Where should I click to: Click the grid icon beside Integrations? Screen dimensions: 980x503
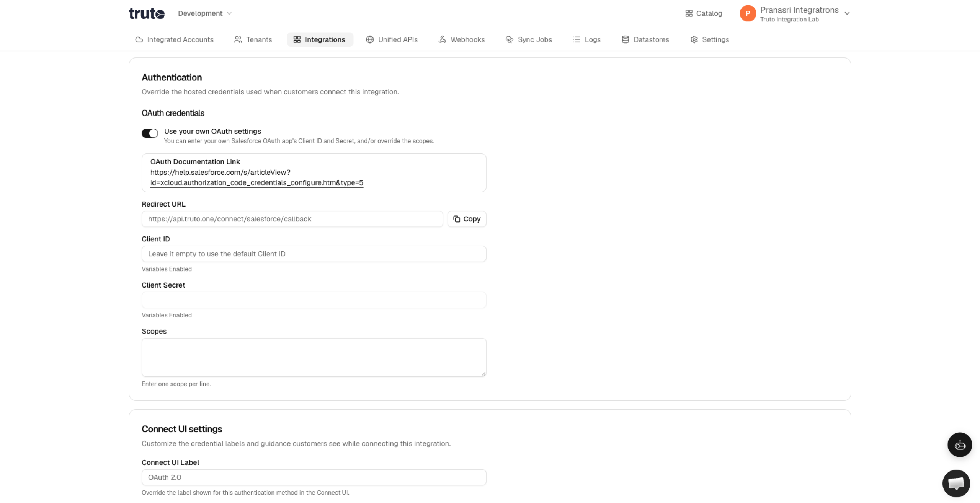pos(297,39)
